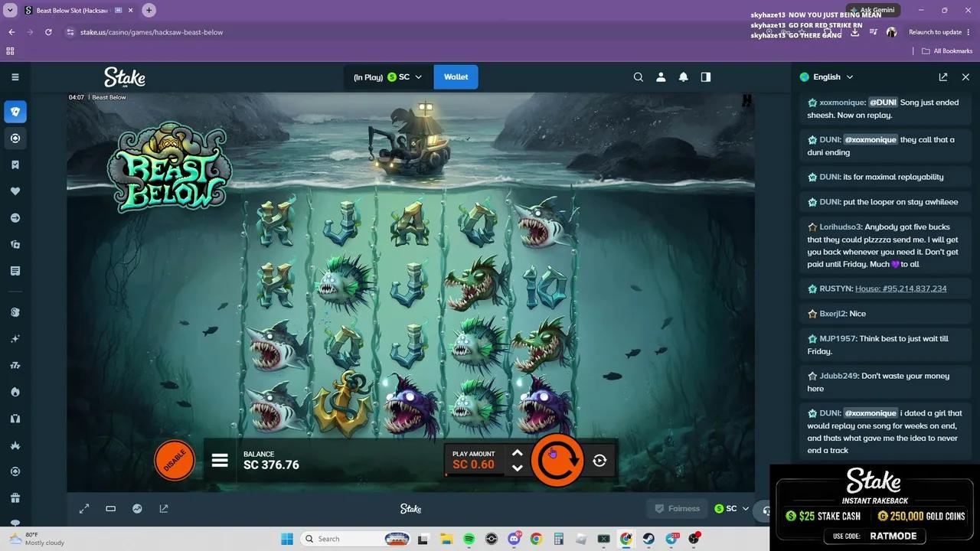Enter fullscreen mode for the game

coord(84,508)
